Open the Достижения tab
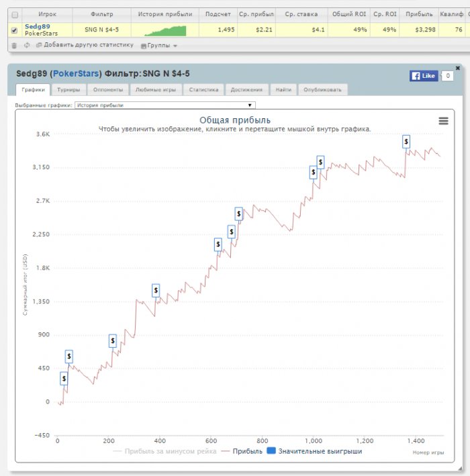The width and height of the screenshot is (470, 476). (x=246, y=89)
